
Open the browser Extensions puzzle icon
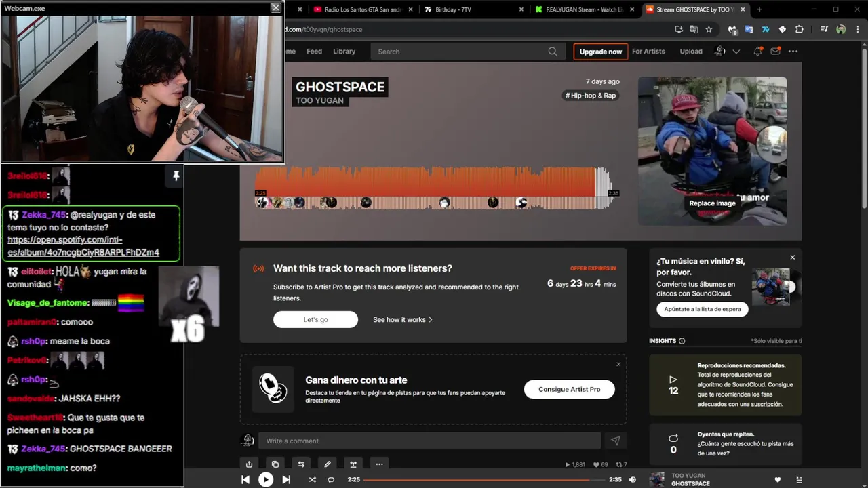[799, 29]
